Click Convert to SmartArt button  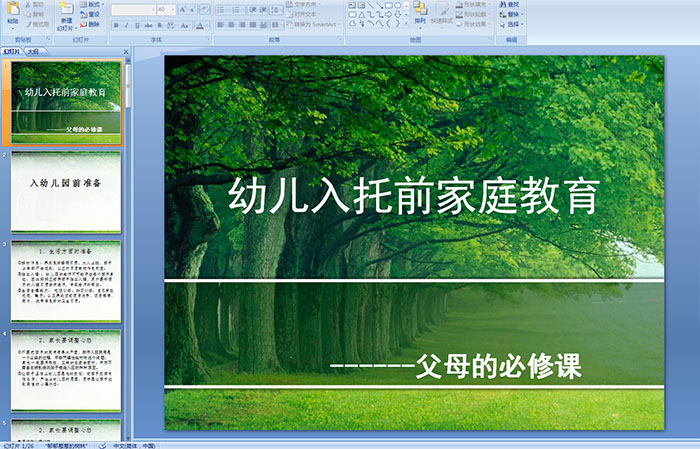pos(312,24)
